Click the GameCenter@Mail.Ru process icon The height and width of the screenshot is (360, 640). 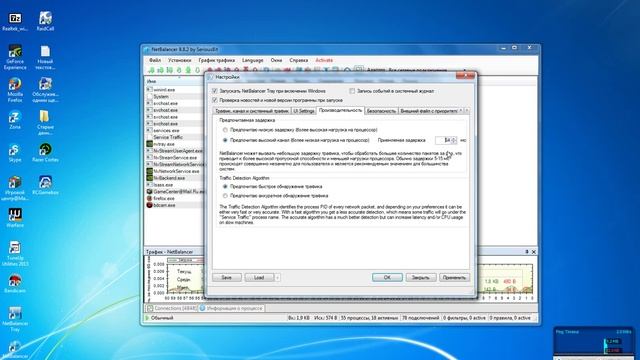click(x=149, y=191)
